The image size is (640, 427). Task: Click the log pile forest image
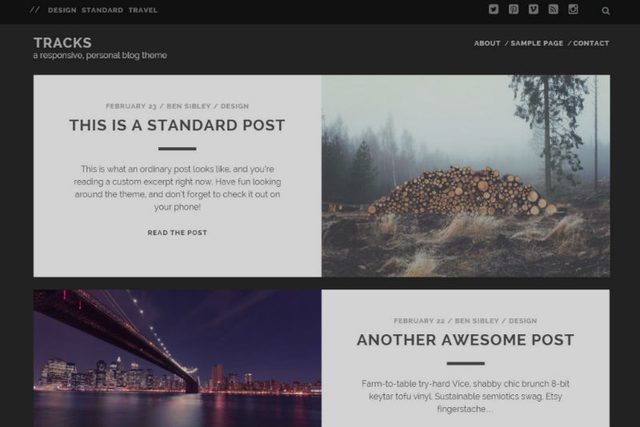point(466,176)
